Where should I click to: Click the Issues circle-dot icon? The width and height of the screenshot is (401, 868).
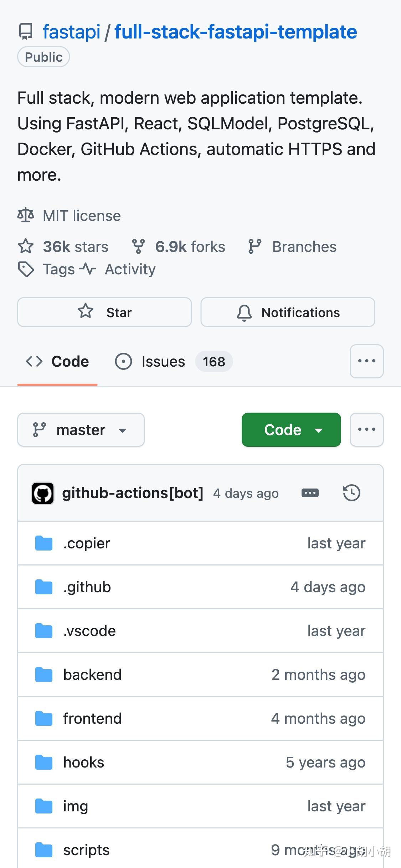point(123,361)
